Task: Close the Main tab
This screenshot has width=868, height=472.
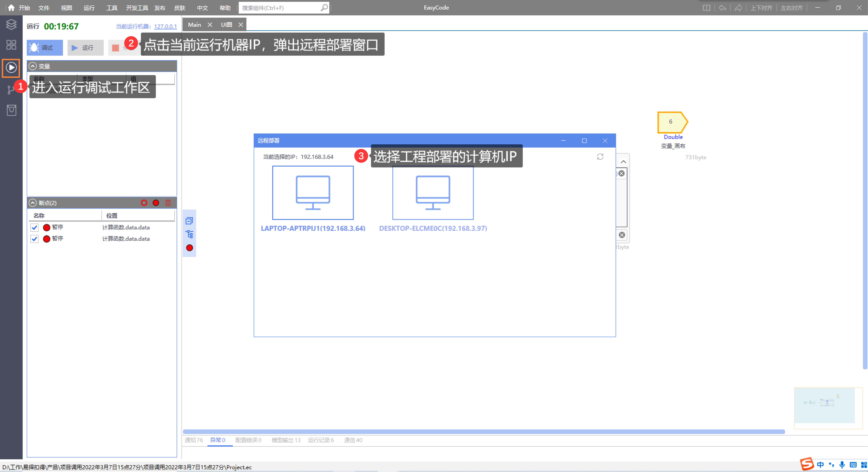Action: (210, 25)
